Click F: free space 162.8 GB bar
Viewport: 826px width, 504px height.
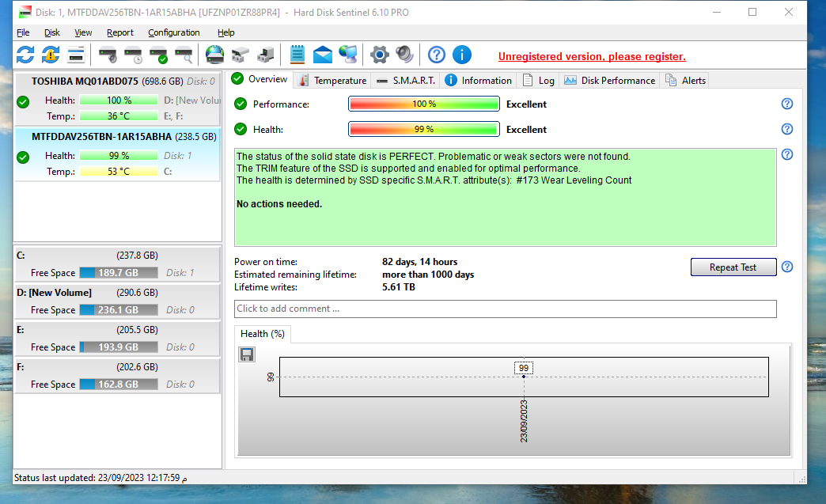(x=119, y=385)
